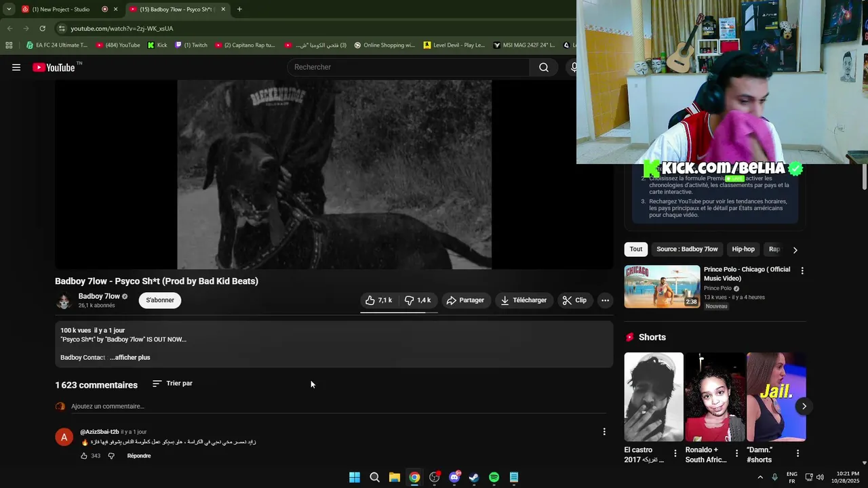Focus the Rechercher search field

pyautogui.click(x=409, y=67)
